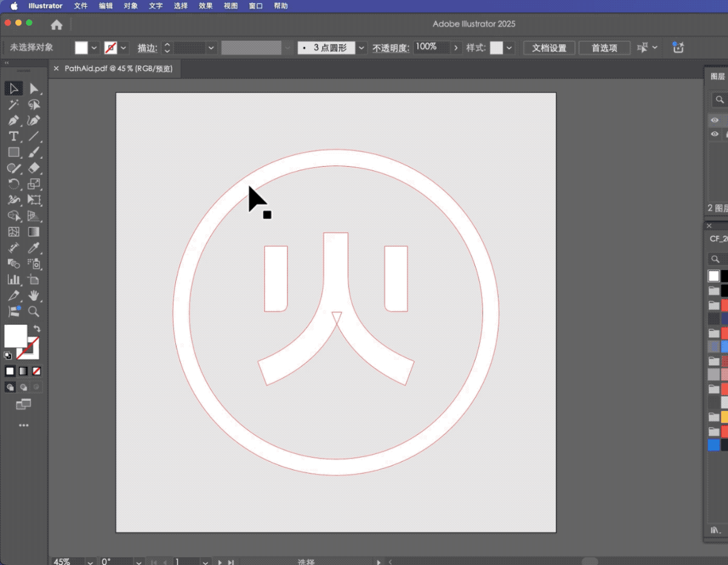Open the 效果 menu

(x=206, y=5)
